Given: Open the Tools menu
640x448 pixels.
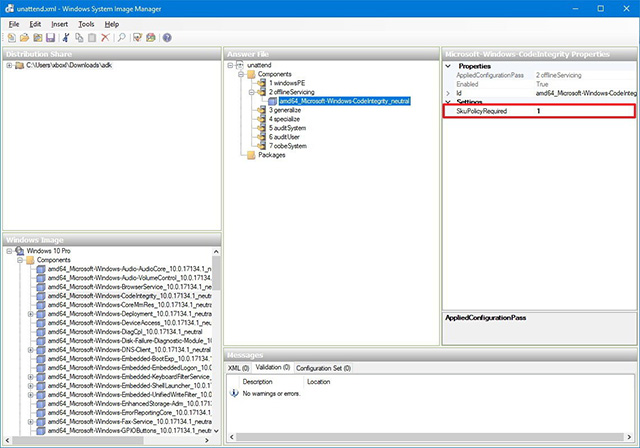Looking at the screenshot, I should (86, 24).
